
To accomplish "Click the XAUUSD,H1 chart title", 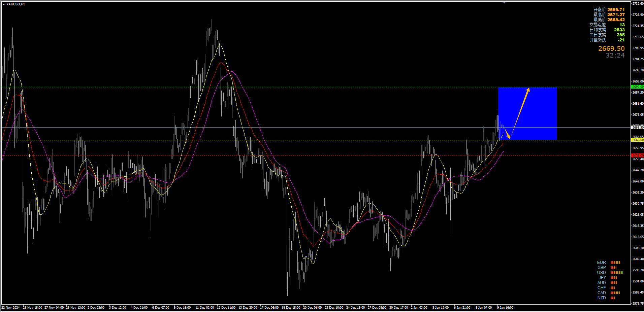I will coord(15,4).
